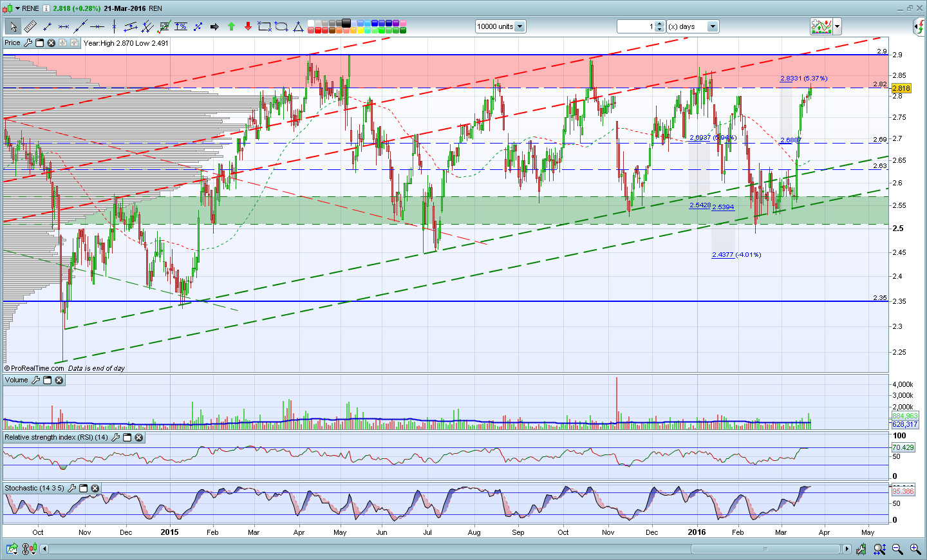Viewport: 927px width, 560px height.
Task: Close the Volume panel
Action: [59, 380]
